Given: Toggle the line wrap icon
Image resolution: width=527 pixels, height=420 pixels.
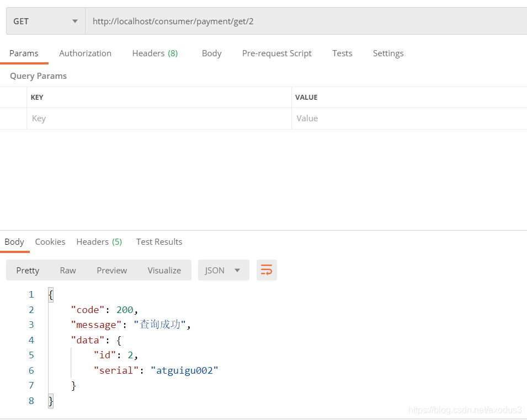Looking at the screenshot, I should click(267, 270).
